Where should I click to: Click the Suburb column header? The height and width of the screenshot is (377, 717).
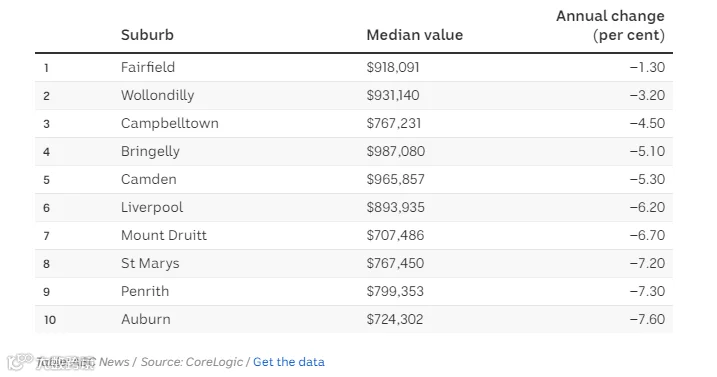pyautogui.click(x=147, y=35)
